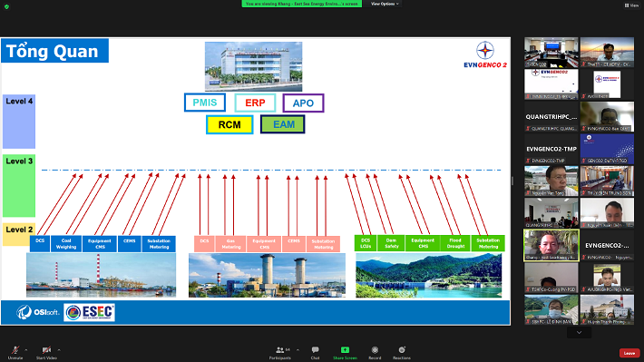
Task: Leave the meeting
Action: [629, 353]
